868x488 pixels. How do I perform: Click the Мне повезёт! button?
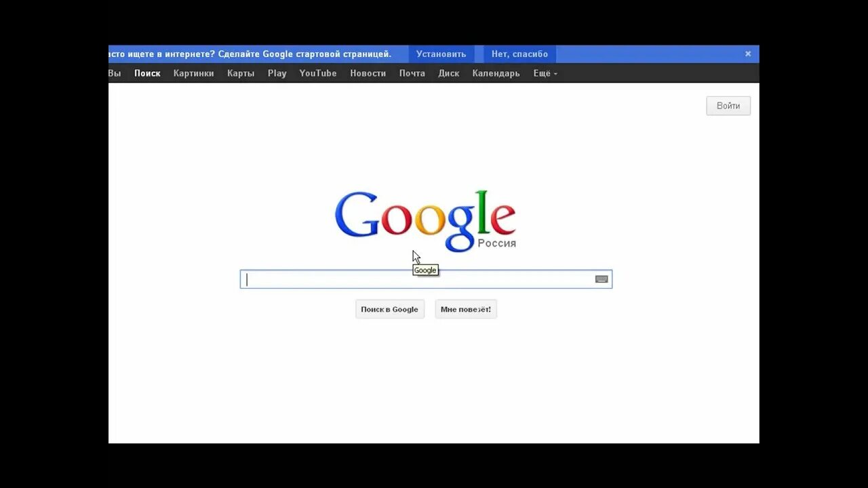tap(466, 309)
